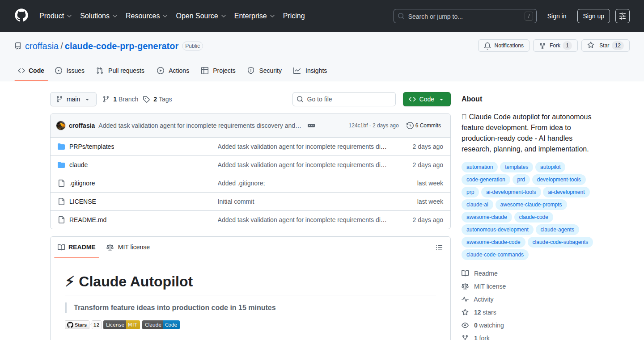Open the development-tools topic tag
Screen dimensions: 644x340
click(559, 180)
